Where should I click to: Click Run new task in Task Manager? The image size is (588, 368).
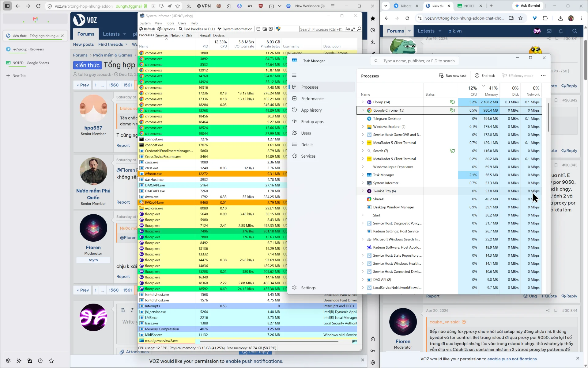[453, 76]
